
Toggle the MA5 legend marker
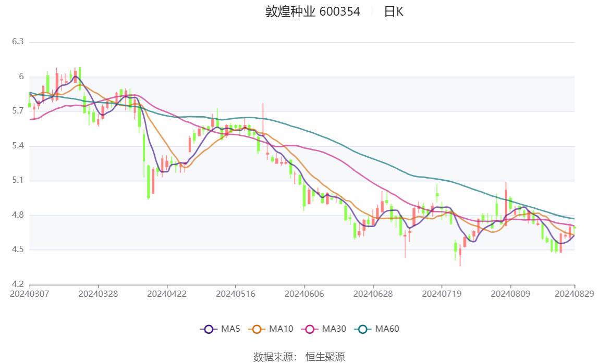(x=209, y=329)
